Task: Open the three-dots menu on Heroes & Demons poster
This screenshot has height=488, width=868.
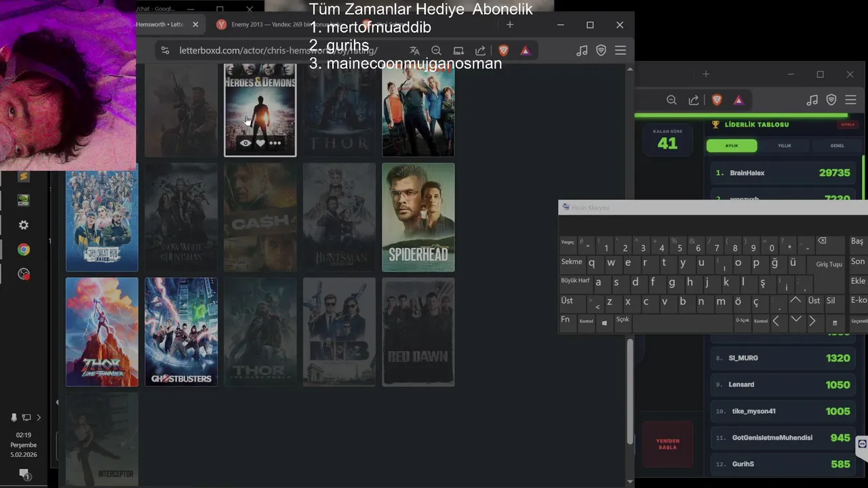Action: [275, 143]
